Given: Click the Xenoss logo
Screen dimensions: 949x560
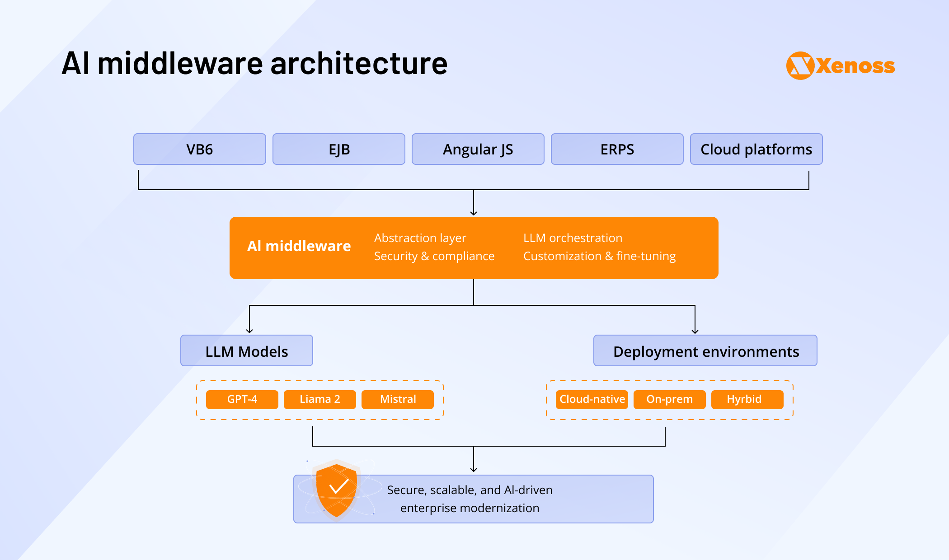Looking at the screenshot, I should [840, 66].
